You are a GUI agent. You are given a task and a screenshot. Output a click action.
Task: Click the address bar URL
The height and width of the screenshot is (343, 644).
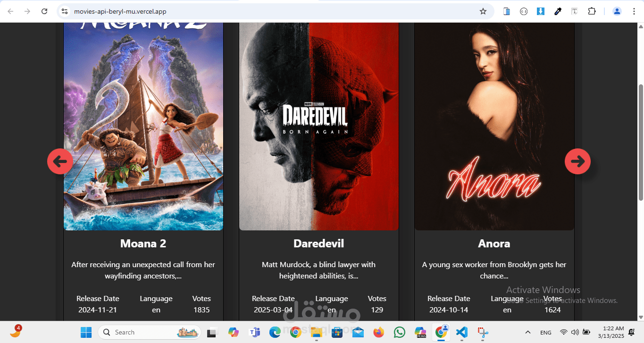[x=120, y=11]
